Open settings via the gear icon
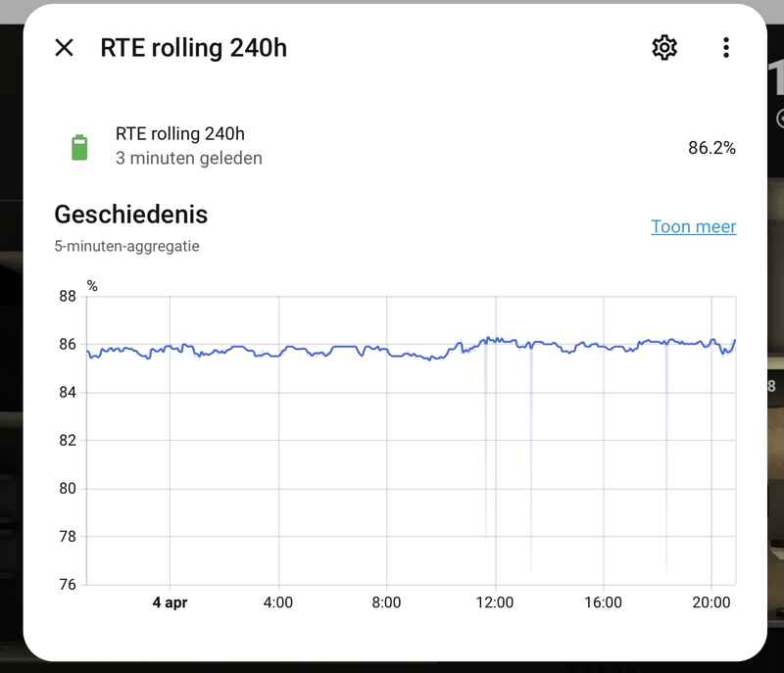The width and height of the screenshot is (784, 673). point(664,46)
